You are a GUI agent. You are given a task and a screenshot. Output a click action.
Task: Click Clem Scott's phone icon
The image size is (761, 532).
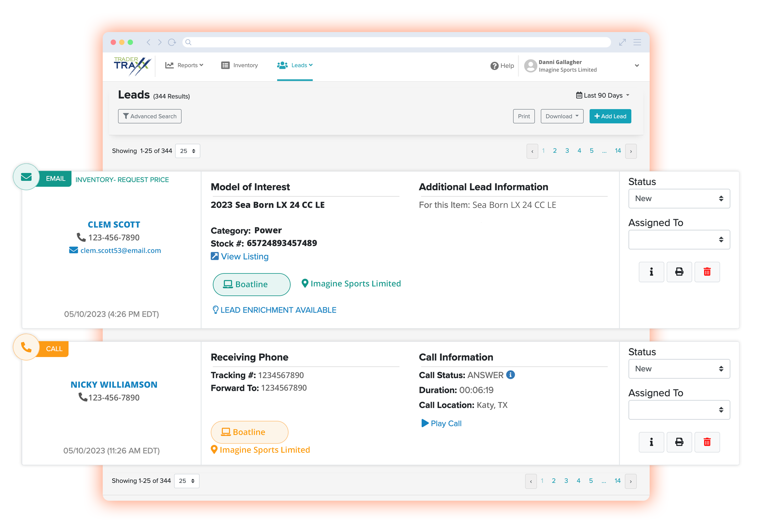pyautogui.click(x=81, y=237)
